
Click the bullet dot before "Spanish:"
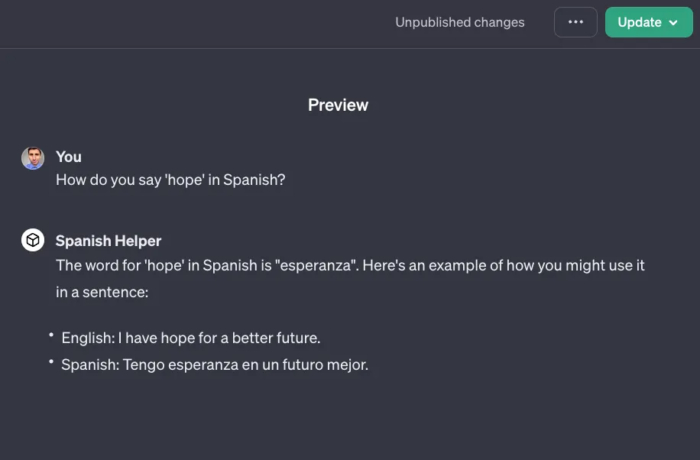coord(50,363)
